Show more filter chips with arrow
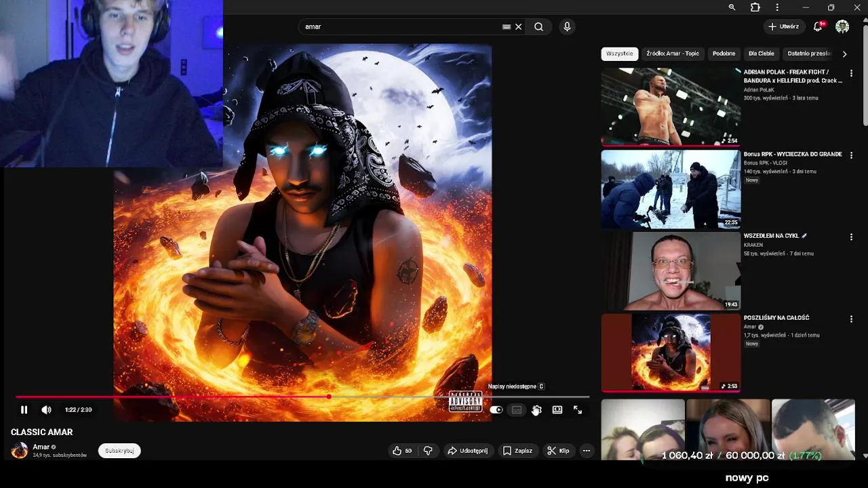 click(x=844, y=54)
